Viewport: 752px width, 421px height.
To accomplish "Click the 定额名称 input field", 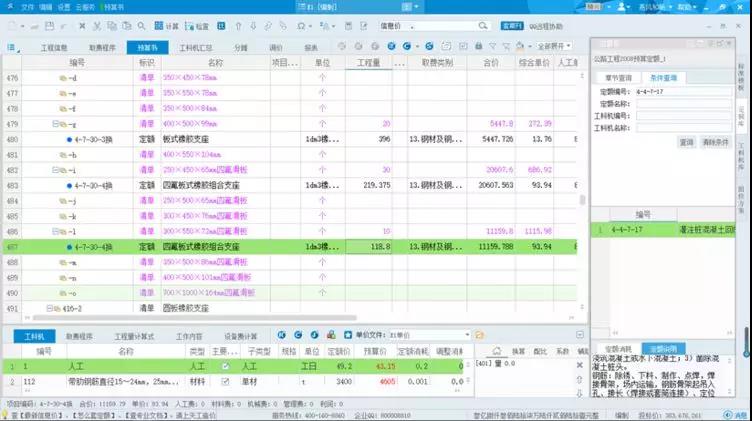I will click(683, 103).
